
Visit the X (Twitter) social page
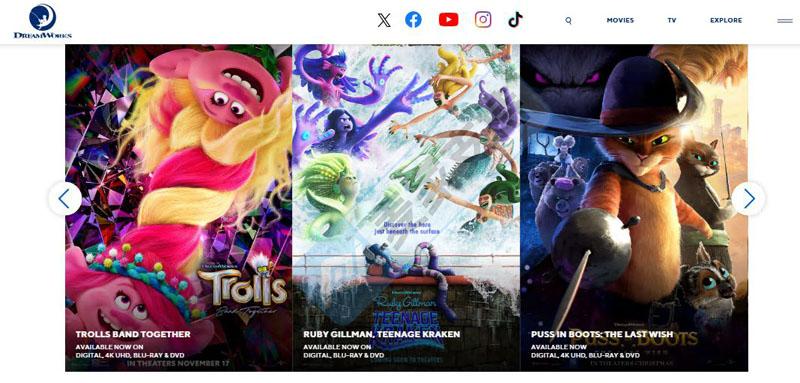384,20
